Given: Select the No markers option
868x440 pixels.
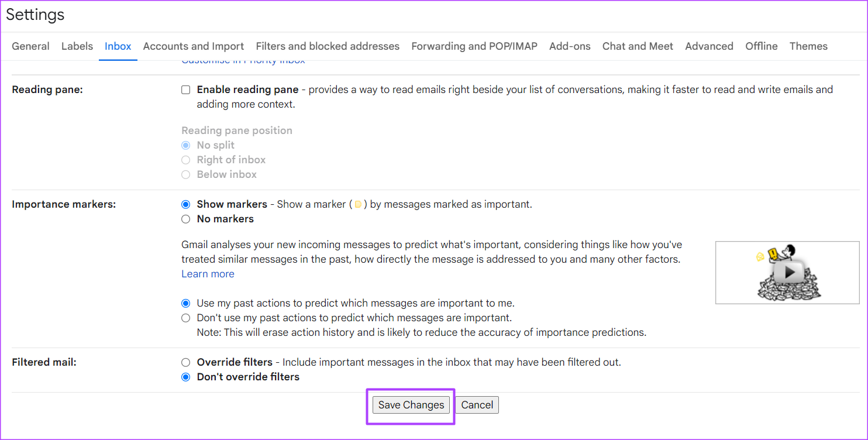Looking at the screenshot, I should tap(186, 219).
